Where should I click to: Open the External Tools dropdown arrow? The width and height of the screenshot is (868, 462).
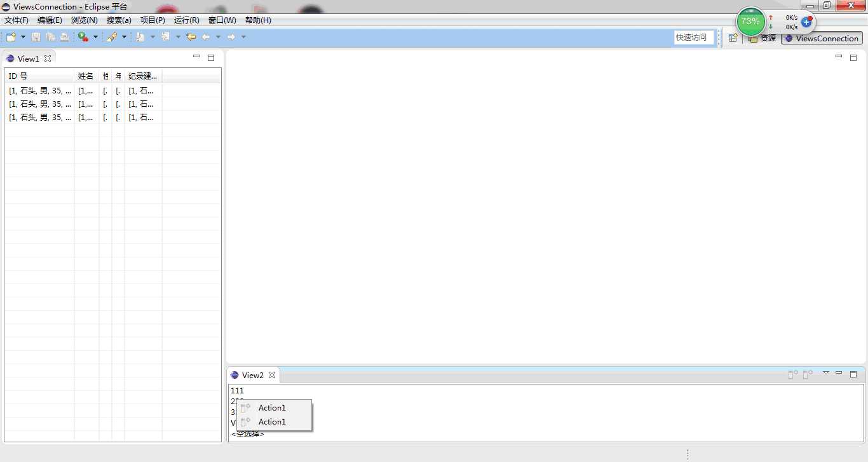95,37
